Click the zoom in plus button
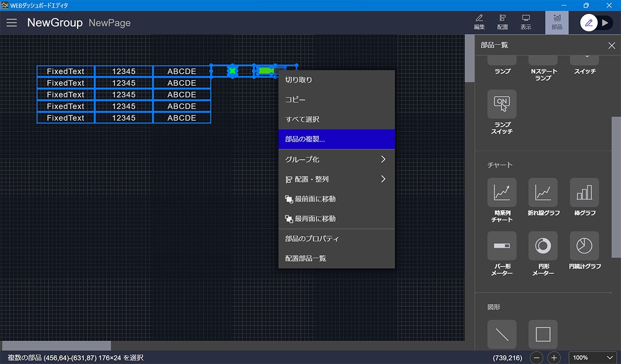The image size is (621, 364). coord(554,358)
